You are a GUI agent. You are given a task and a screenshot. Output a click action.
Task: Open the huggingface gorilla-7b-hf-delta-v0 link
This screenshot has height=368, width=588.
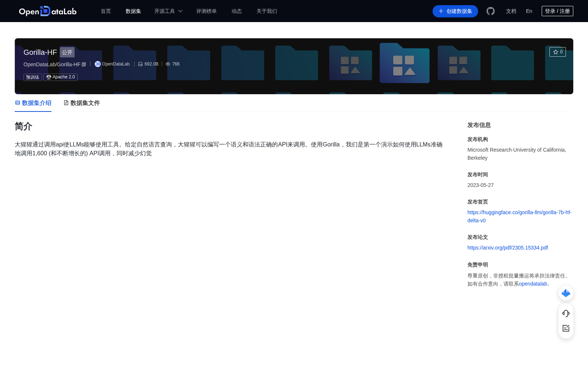(519, 216)
